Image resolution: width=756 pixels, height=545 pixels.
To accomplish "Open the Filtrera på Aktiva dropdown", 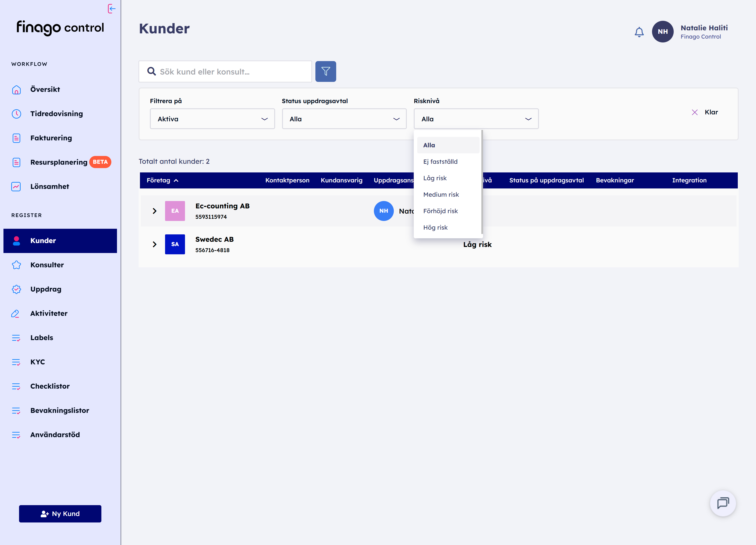I will (212, 119).
